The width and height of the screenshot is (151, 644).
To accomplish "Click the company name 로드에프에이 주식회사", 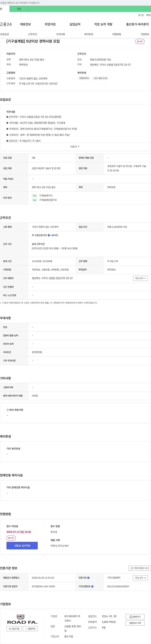I will 72,618.
